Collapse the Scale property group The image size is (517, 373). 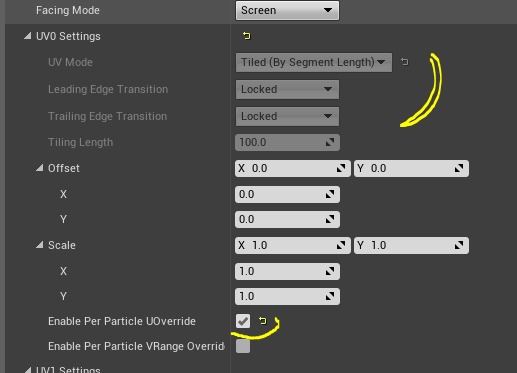pyautogui.click(x=40, y=245)
